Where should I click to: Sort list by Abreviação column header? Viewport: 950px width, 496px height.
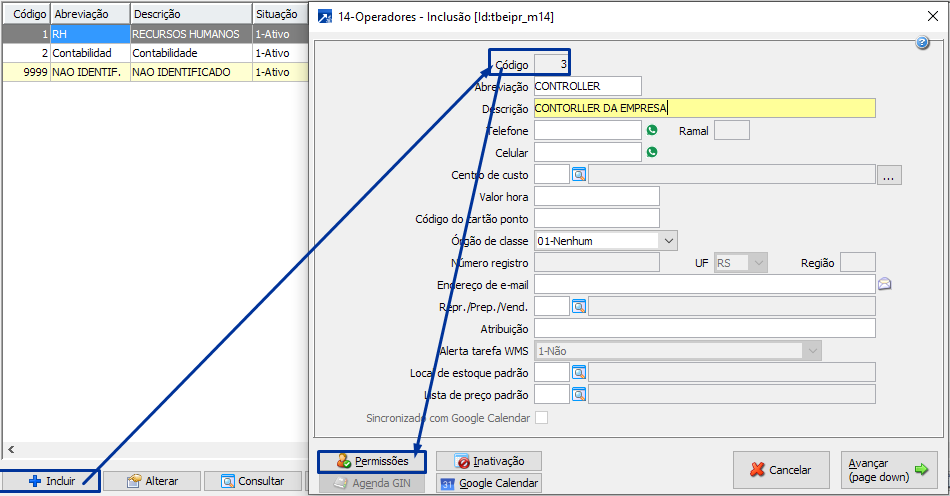[x=90, y=14]
